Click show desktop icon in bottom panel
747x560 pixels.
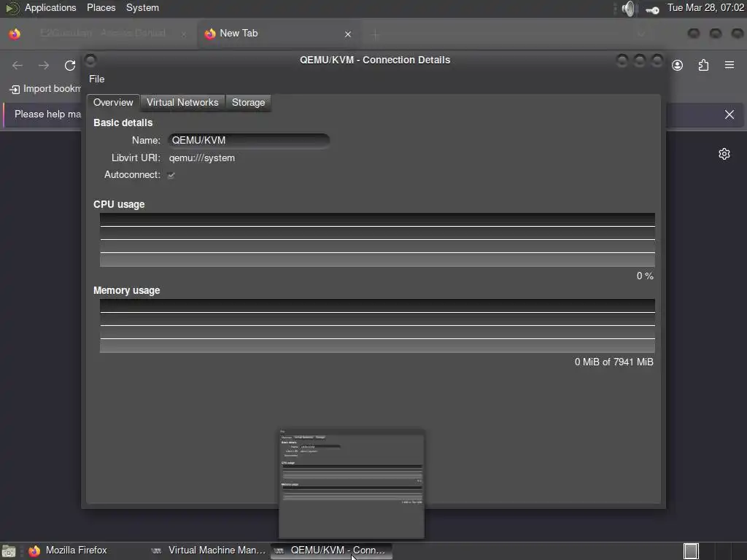(9, 551)
